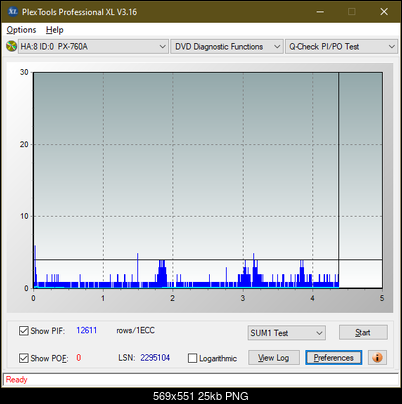Expand the DVD Diagnostic Functions dropdown
402x404 pixels.
pyautogui.click(x=227, y=47)
